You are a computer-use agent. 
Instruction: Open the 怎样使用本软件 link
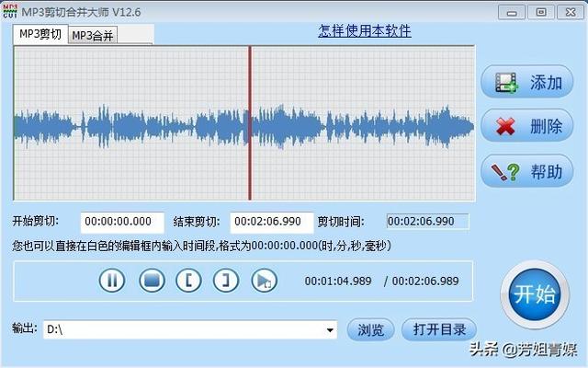click(365, 30)
